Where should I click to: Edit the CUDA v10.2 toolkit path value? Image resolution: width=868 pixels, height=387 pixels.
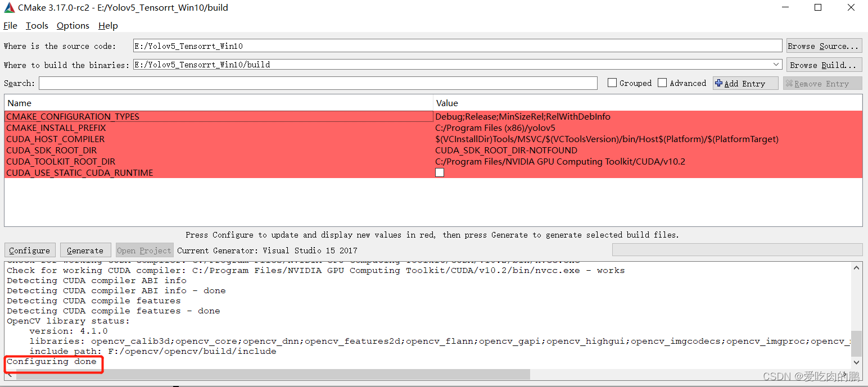click(648, 162)
